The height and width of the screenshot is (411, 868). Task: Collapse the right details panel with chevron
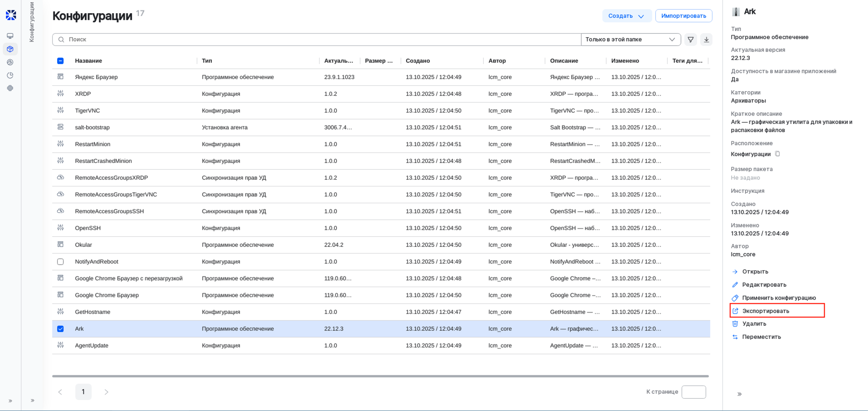coord(739,394)
